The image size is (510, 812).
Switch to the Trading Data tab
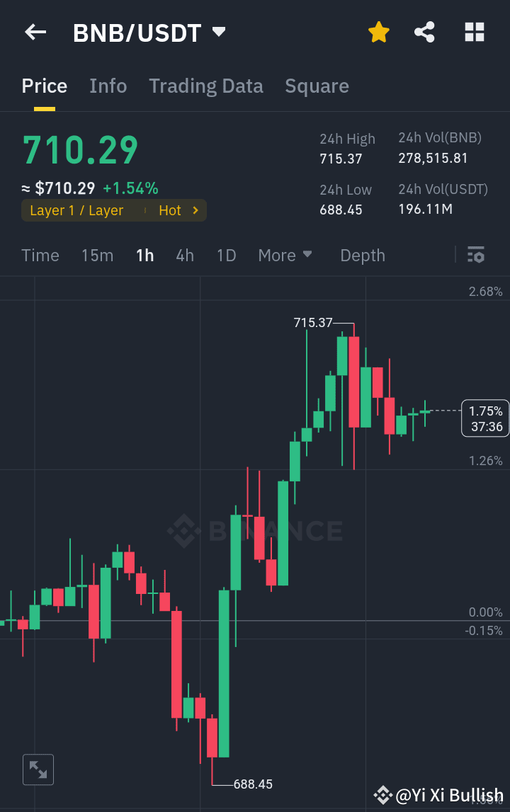tap(206, 86)
